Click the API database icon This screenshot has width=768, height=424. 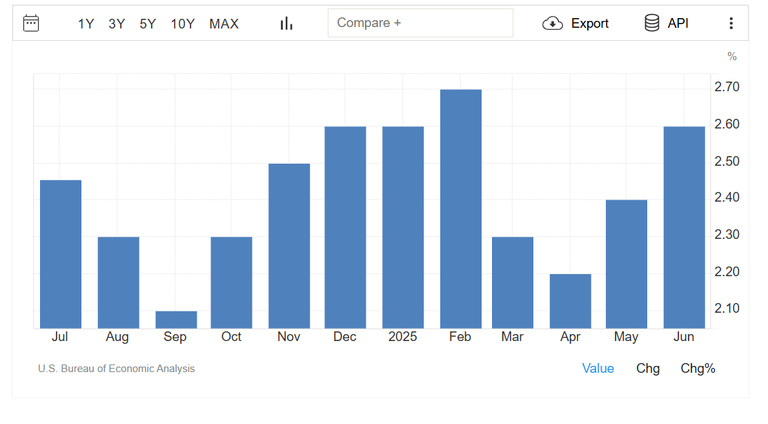click(x=651, y=23)
